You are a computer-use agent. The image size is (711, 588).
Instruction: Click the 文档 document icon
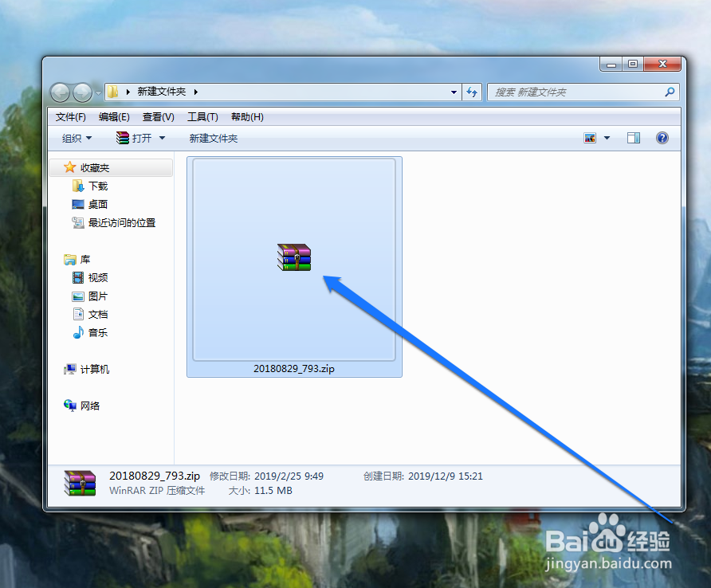pyautogui.click(x=78, y=314)
